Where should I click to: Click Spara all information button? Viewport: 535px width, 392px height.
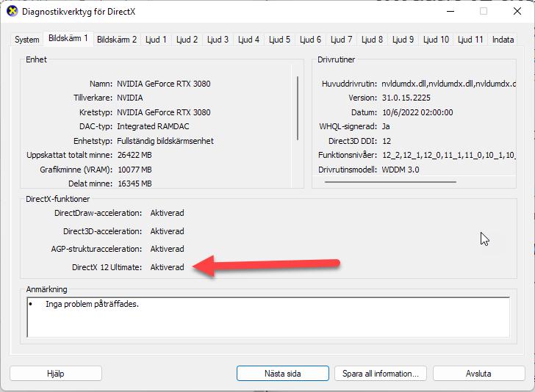click(380, 374)
